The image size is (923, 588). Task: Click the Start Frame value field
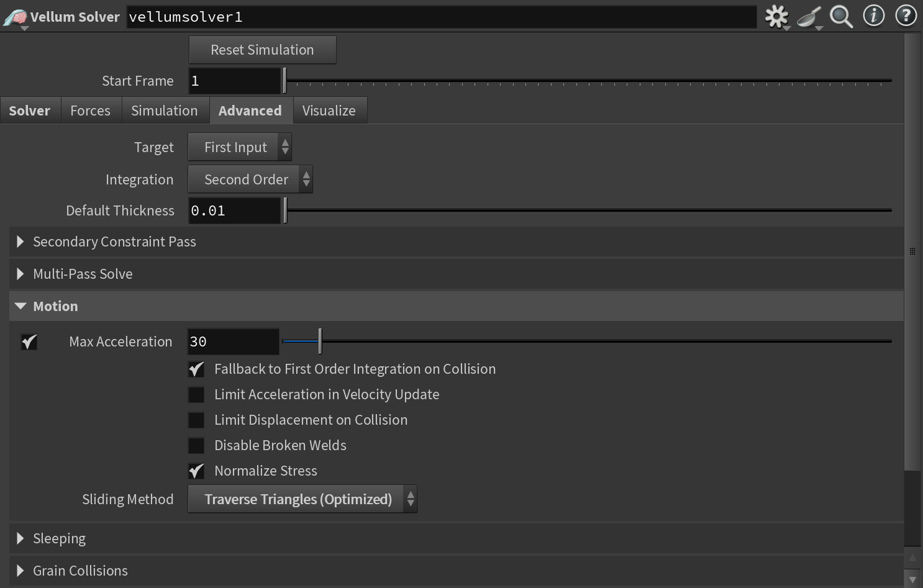[235, 81]
